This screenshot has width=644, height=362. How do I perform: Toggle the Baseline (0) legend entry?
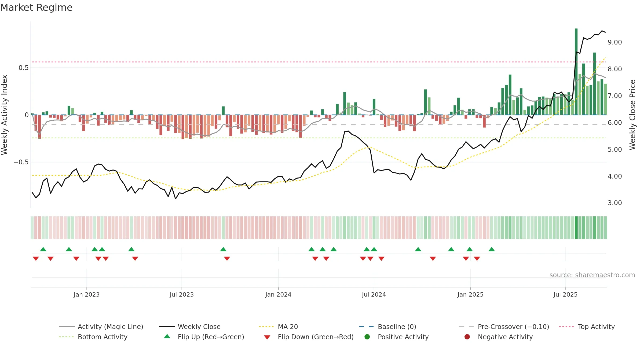[x=387, y=327]
